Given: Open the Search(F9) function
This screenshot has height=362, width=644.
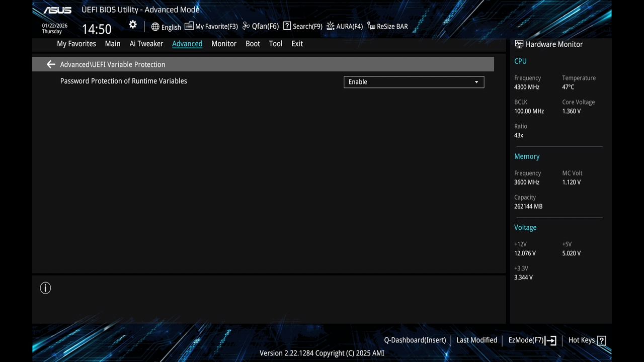Looking at the screenshot, I should tap(302, 26).
